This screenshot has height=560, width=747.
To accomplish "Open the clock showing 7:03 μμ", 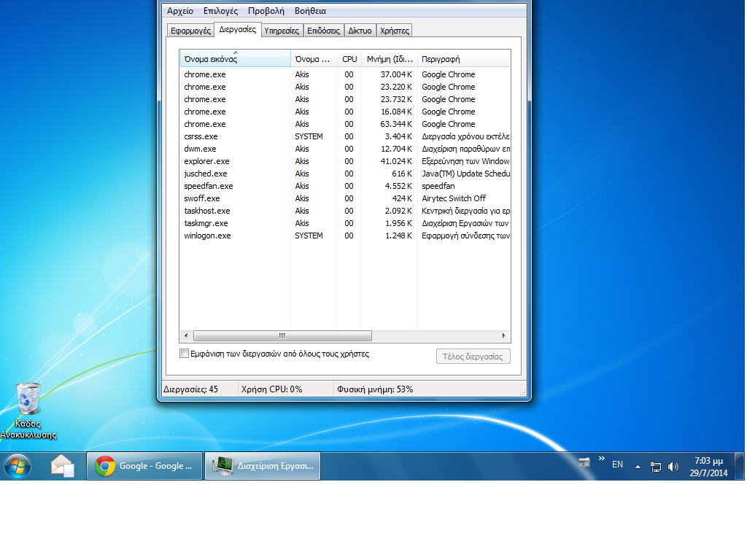I will pos(708,467).
